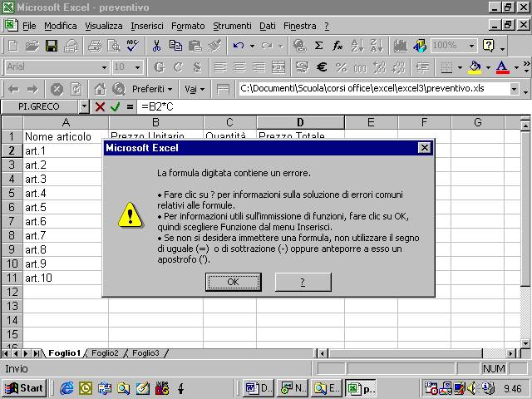Select column D header
This screenshot has height=399, width=532.
300,122
